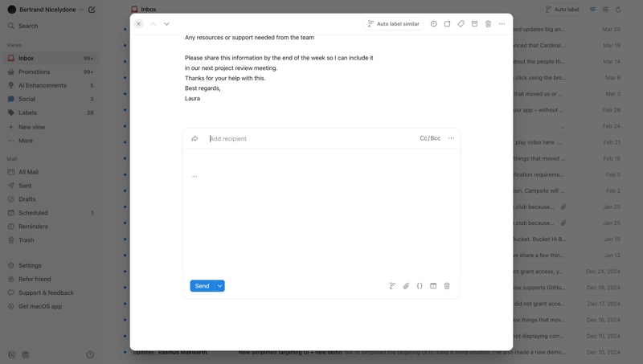Open the Promotions view

coord(51,72)
